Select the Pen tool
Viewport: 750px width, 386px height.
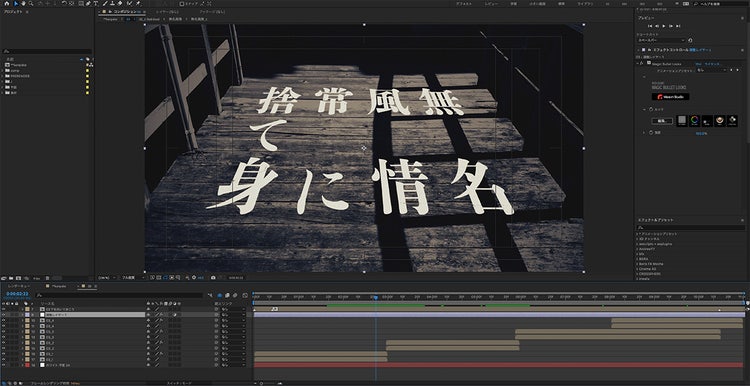88,3
